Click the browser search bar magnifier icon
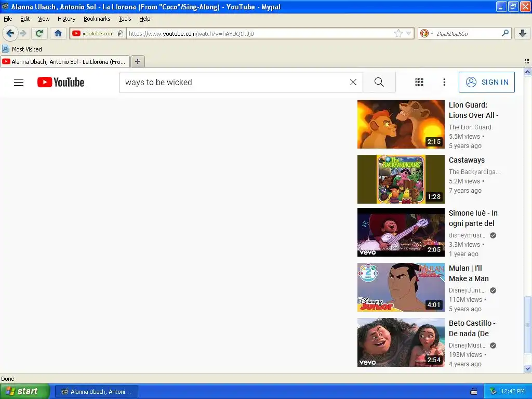Image resolution: width=532 pixels, height=399 pixels. point(505,33)
